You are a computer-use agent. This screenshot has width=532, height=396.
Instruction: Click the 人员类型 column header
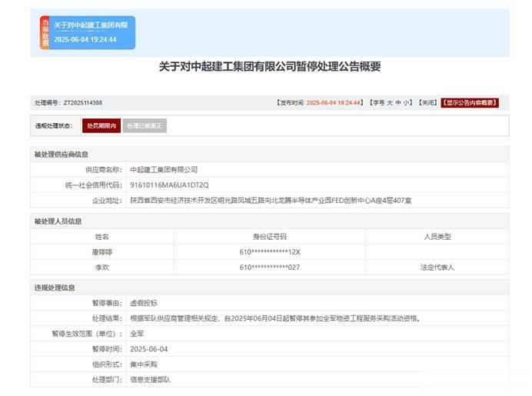pos(437,237)
